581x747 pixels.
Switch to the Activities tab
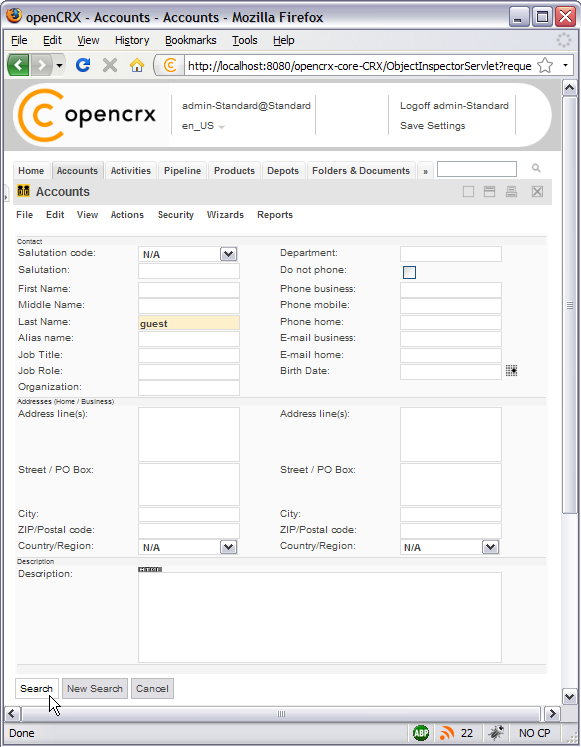[x=130, y=171]
